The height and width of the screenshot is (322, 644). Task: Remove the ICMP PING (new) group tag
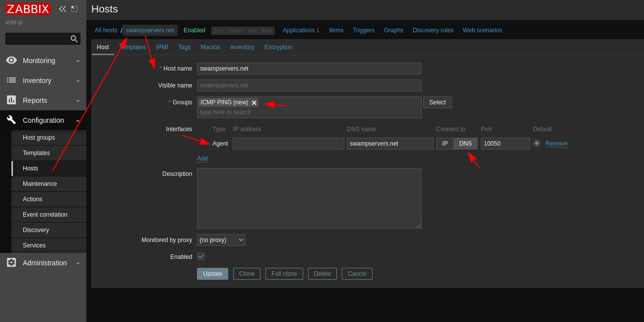(x=254, y=103)
